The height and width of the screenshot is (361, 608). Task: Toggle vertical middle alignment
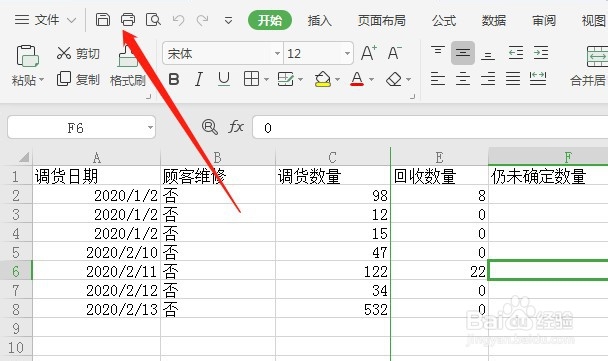point(463,53)
